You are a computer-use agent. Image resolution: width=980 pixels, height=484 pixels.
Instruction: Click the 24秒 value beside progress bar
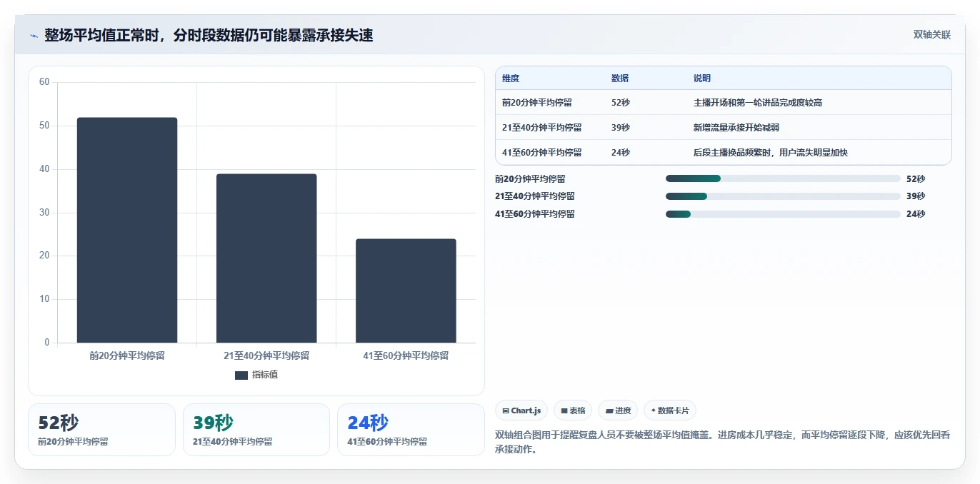(x=916, y=214)
